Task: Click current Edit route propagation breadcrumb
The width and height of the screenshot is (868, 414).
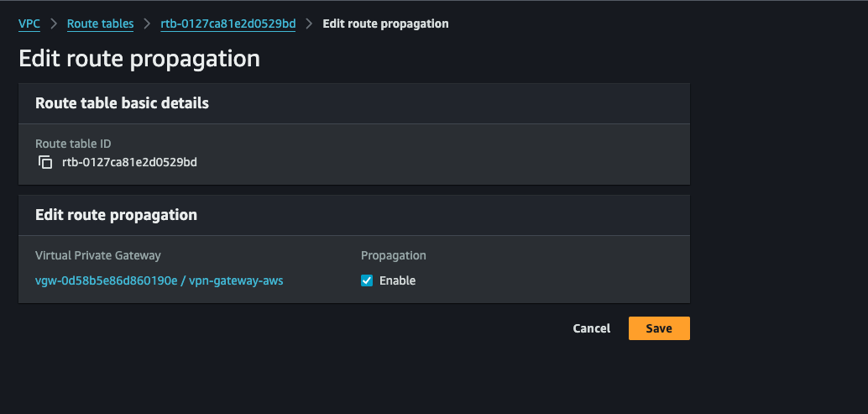Action: point(385,24)
